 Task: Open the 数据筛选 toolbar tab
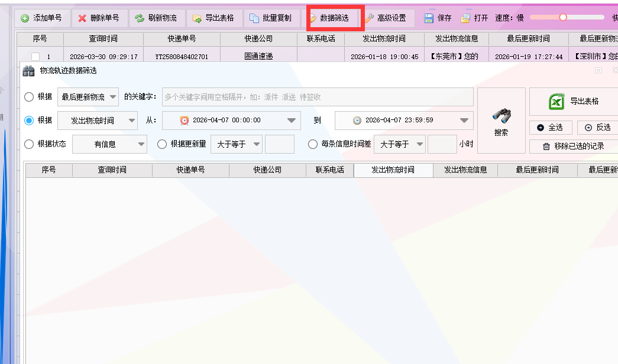334,18
